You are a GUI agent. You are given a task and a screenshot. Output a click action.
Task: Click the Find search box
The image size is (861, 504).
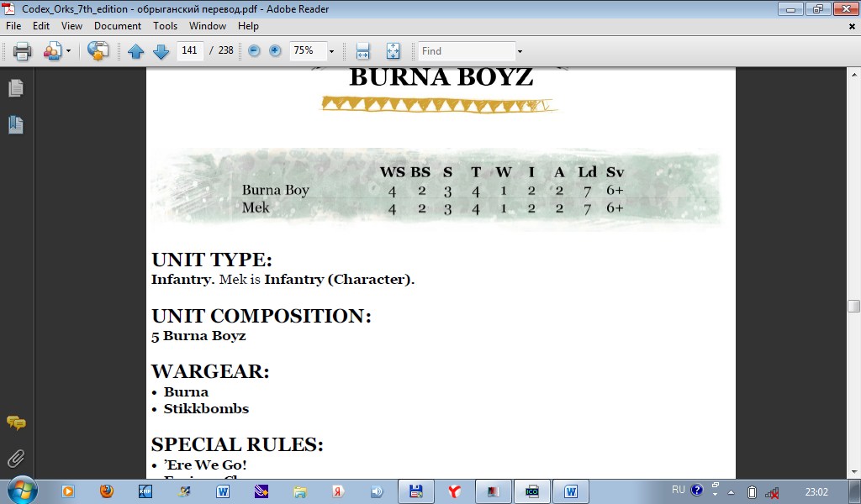pos(467,51)
